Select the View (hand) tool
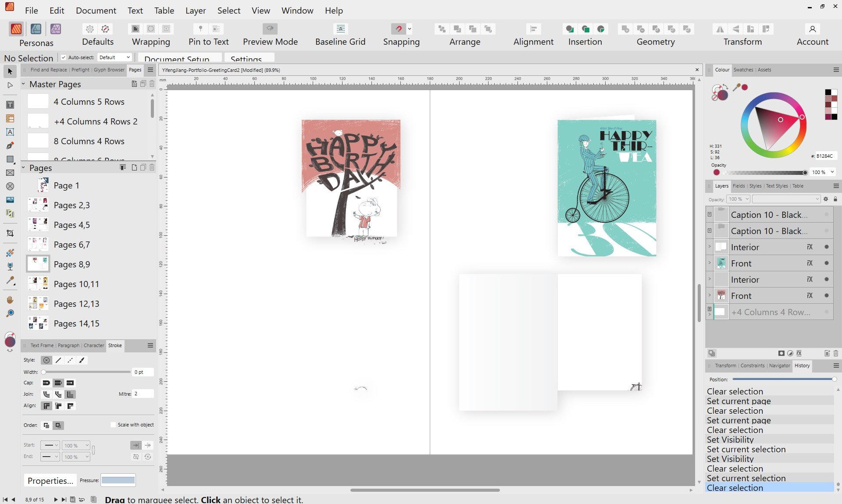 pyautogui.click(x=10, y=300)
